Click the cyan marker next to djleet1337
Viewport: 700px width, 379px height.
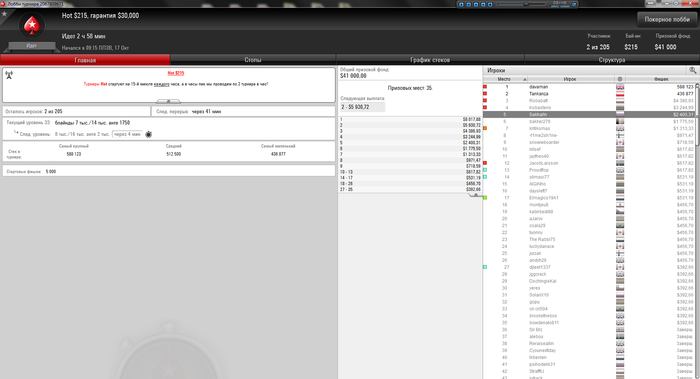point(485,267)
